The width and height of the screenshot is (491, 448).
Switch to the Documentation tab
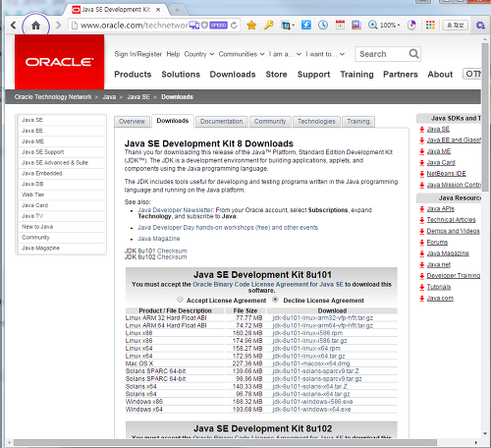pyautogui.click(x=222, y=122)
